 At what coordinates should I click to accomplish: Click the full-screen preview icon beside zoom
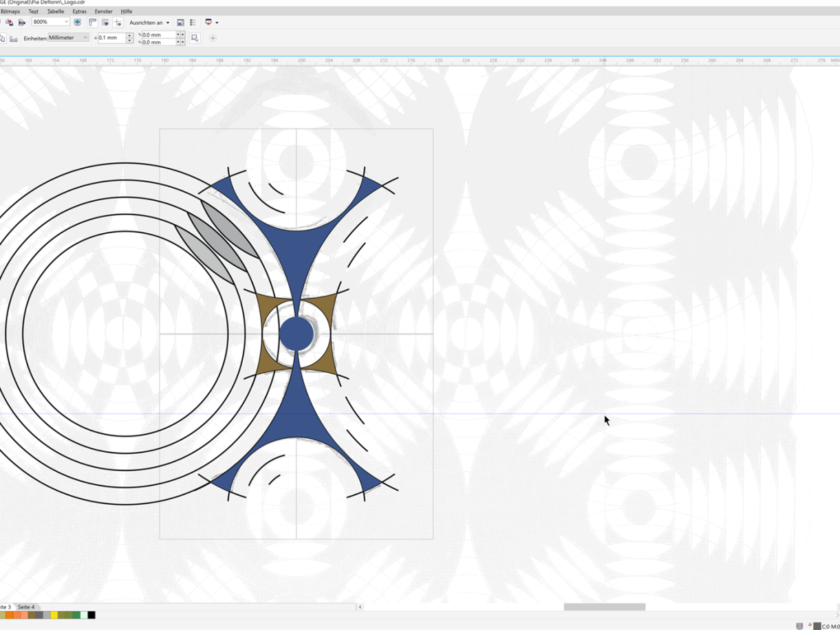77,22
